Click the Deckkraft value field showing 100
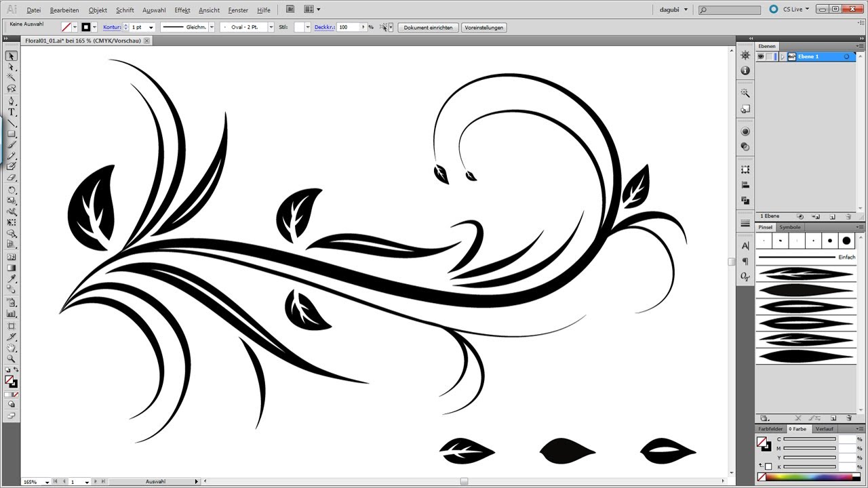The height and width of the screenshot is (488, 868). point(347,27)
